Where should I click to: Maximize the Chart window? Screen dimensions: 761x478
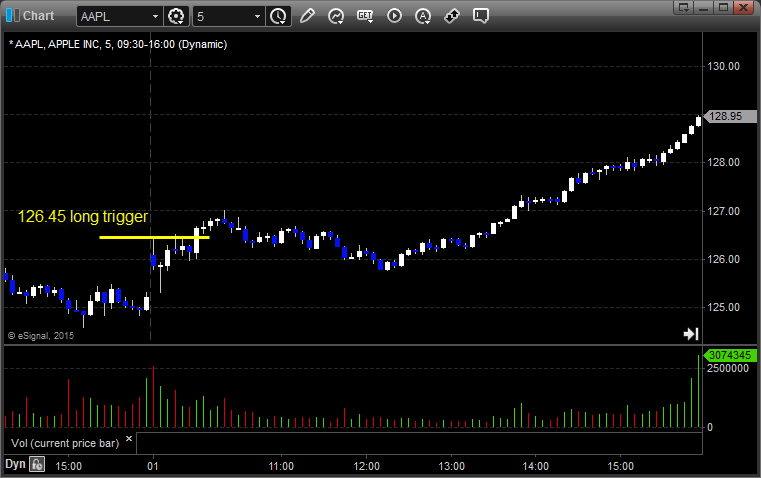(723, 7)
